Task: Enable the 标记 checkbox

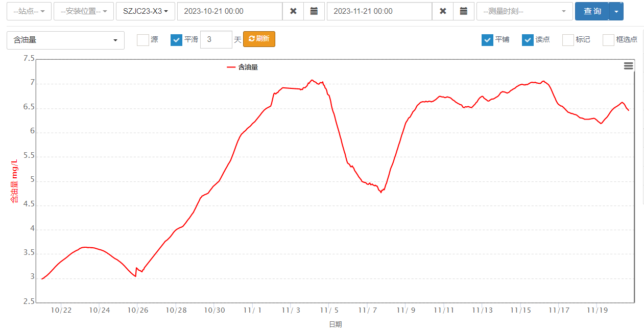Action: [x=568, y=40]
